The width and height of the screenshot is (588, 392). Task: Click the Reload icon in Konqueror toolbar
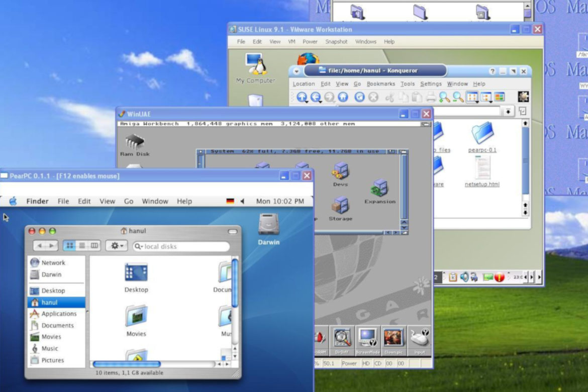(x=359, y=97)
